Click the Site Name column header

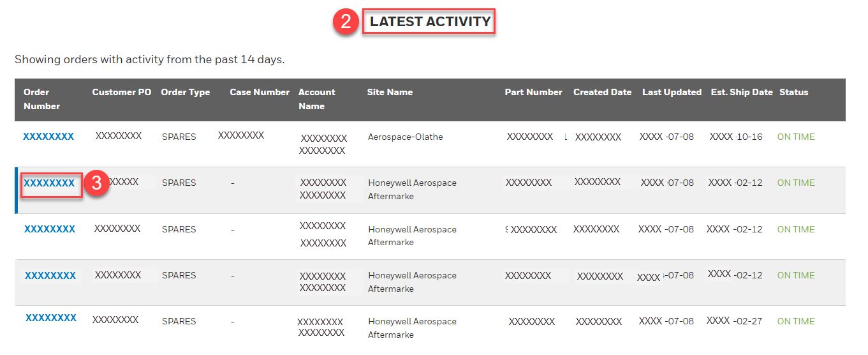tap(390, 92)
